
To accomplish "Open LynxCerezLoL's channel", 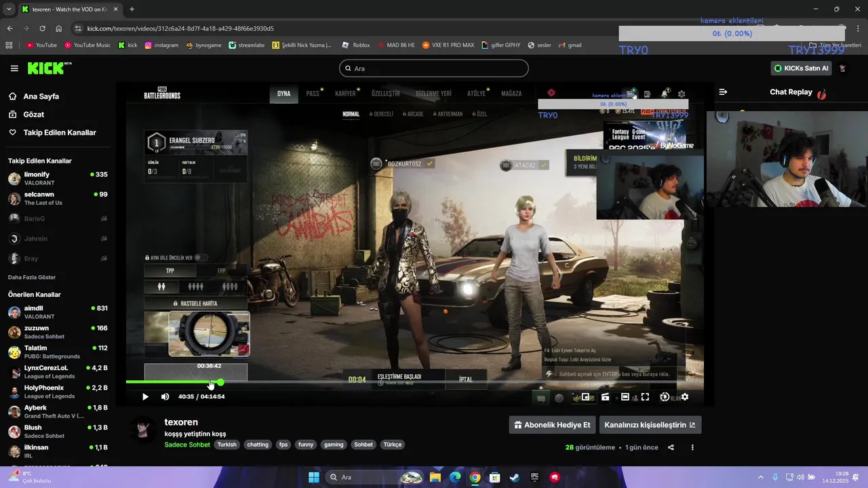I will pyautogui.click(x=58, y=372).
